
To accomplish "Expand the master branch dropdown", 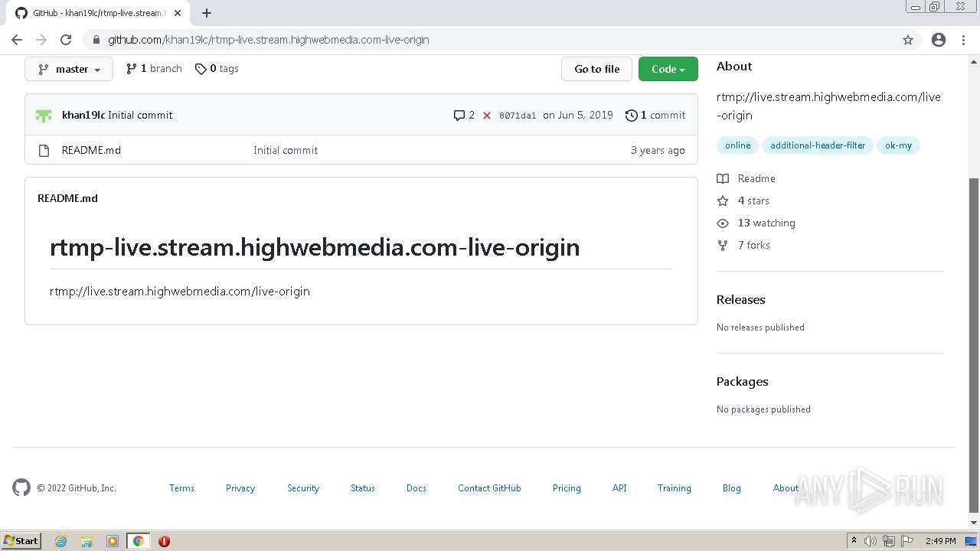I will (69, 69).
